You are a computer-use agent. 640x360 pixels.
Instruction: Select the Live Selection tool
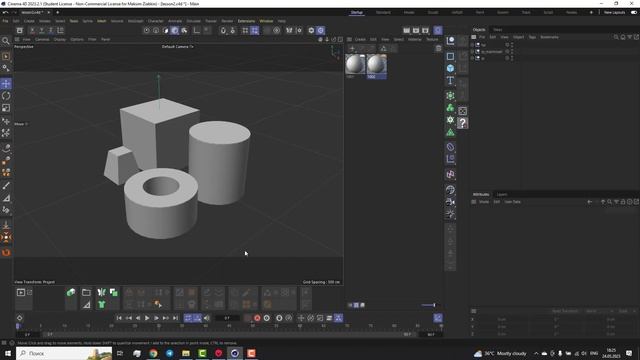coord(6,56)
